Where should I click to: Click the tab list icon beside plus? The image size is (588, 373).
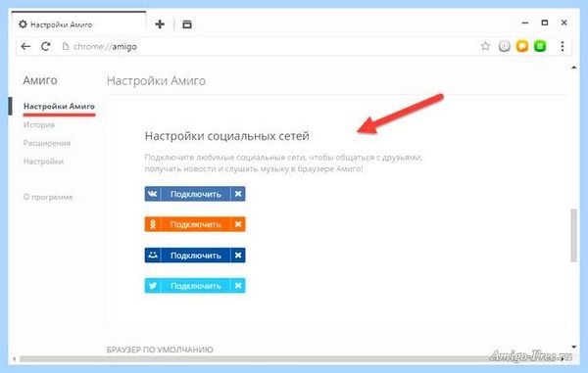(187, 24)
